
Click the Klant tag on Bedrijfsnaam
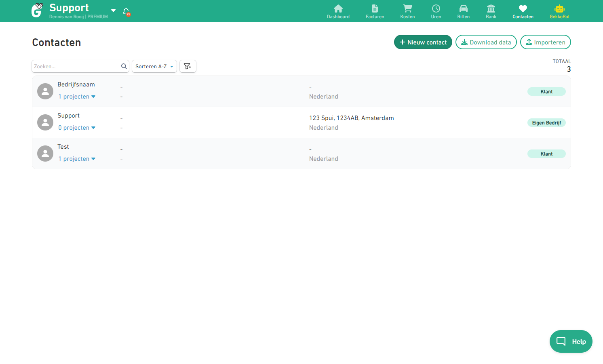coord(546,92)
